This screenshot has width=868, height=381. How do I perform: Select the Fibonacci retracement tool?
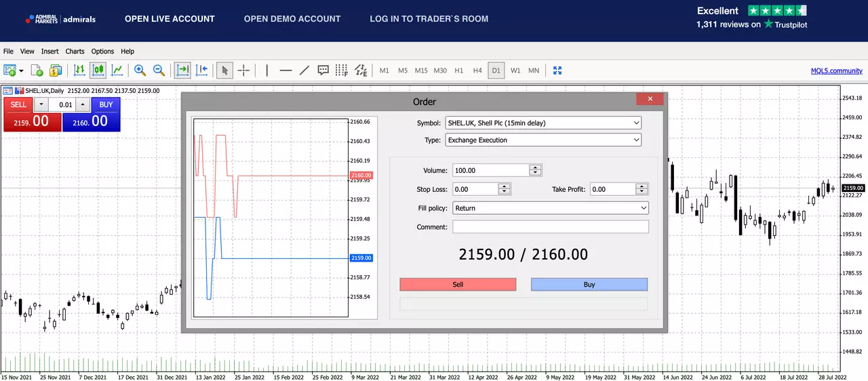[x=342, y=70]
